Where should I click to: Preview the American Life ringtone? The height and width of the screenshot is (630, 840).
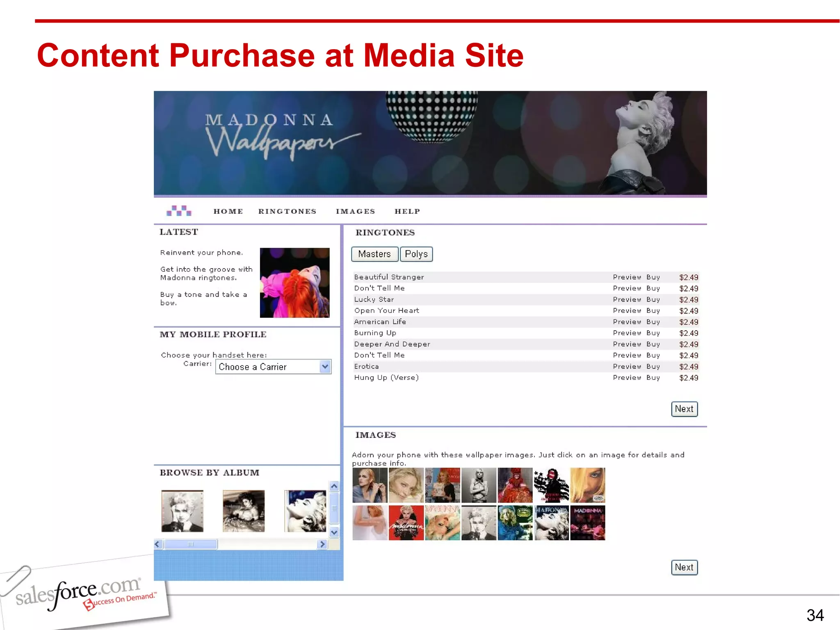pyautogui.click(x=627, y=322)
